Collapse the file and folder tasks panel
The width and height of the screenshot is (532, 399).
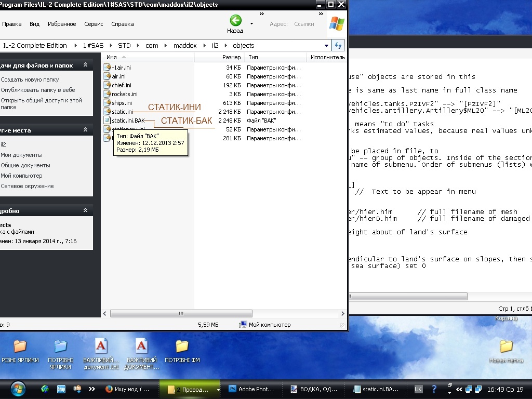pyautogui.click(x=85, y=65)
